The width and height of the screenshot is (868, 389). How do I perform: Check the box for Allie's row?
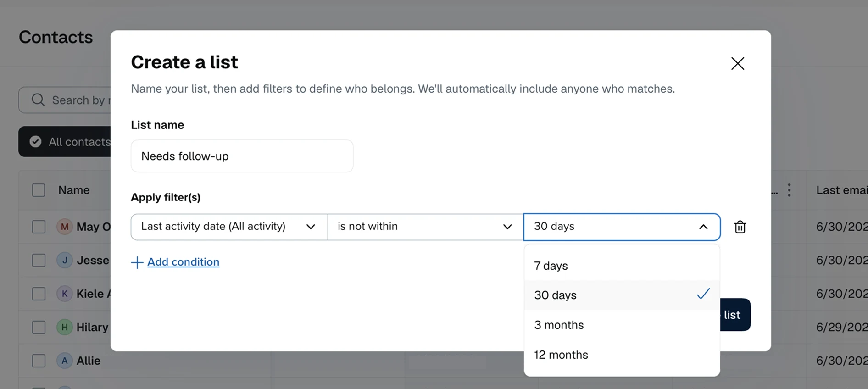pos(39,361)
